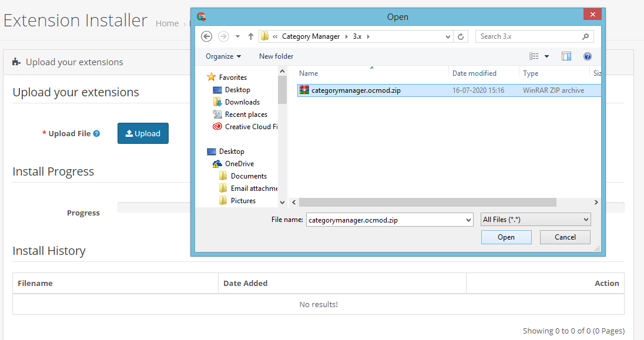Open OneDrive in the navigation pane

pos(240,163)
